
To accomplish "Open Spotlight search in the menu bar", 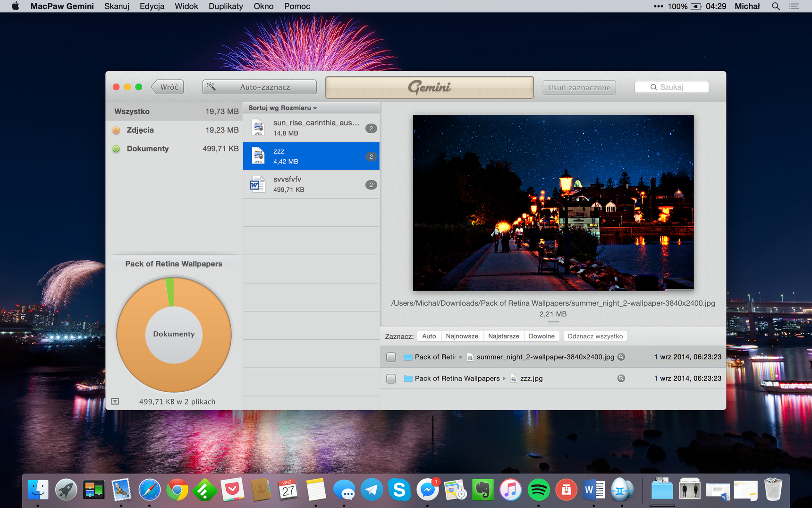I will tap(776, 6).
